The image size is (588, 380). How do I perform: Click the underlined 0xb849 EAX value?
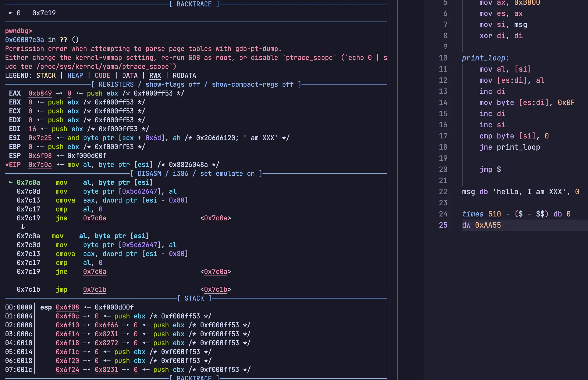tap(40, 93)
